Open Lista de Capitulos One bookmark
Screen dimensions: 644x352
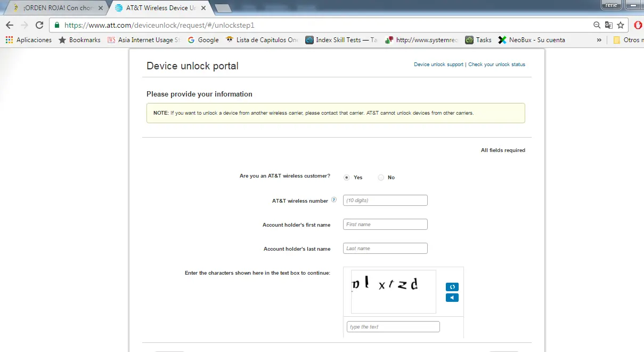point(262,40)
